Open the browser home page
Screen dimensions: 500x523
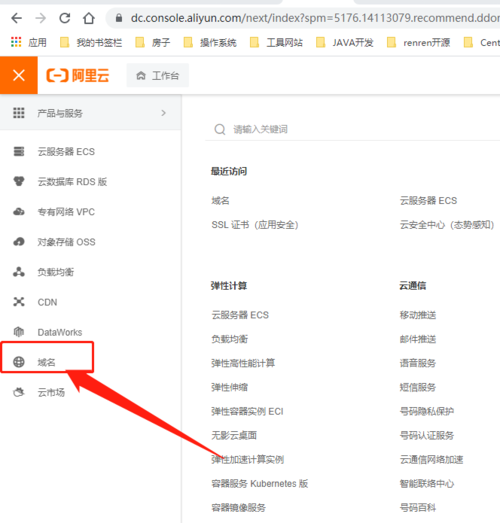(89, 18)
